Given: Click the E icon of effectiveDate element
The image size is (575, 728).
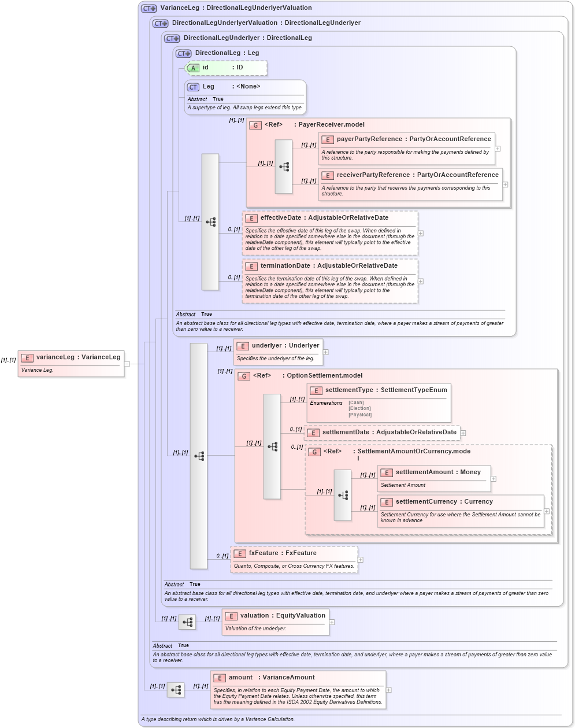Looking at the screenshot, I should 251,218.
